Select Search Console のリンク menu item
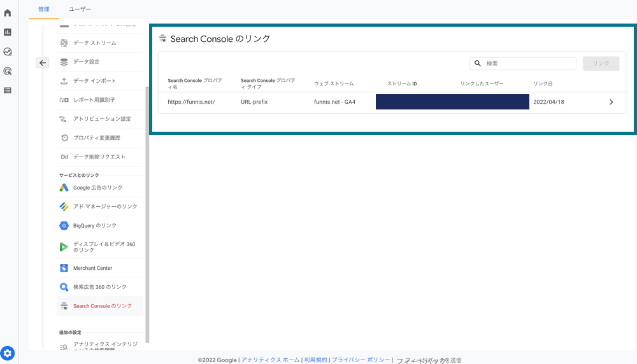Image resolution: width=637 pixels, height=364 pixels. point(100,306)
